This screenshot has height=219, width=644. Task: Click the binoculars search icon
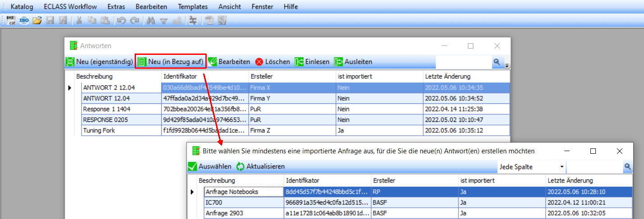coord(151,20)
